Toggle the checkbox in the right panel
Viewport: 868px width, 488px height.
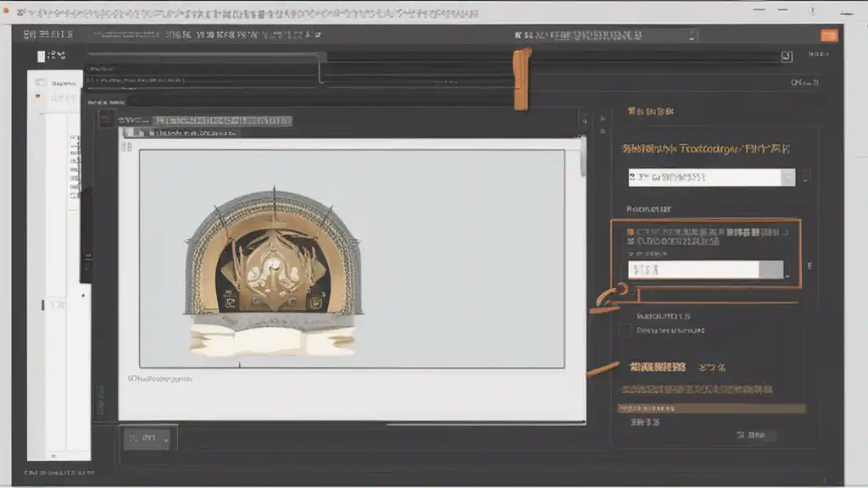coord(626,330)
